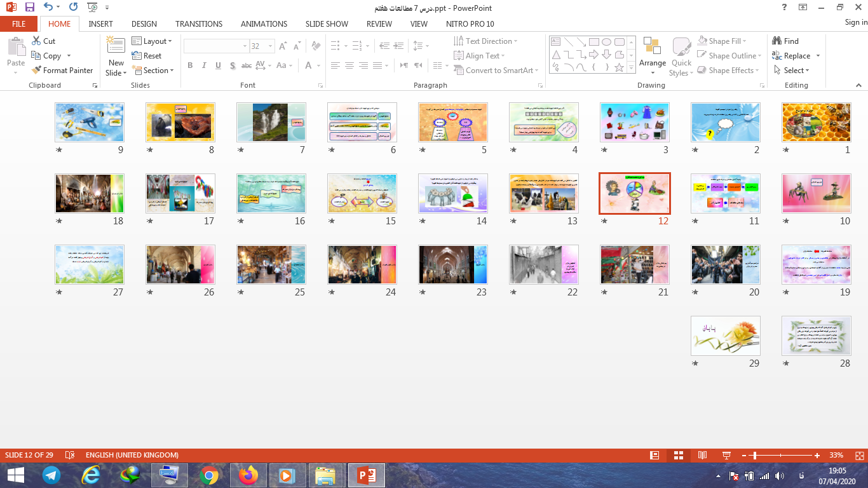Toggle Bold text formatting

(190, 65)
